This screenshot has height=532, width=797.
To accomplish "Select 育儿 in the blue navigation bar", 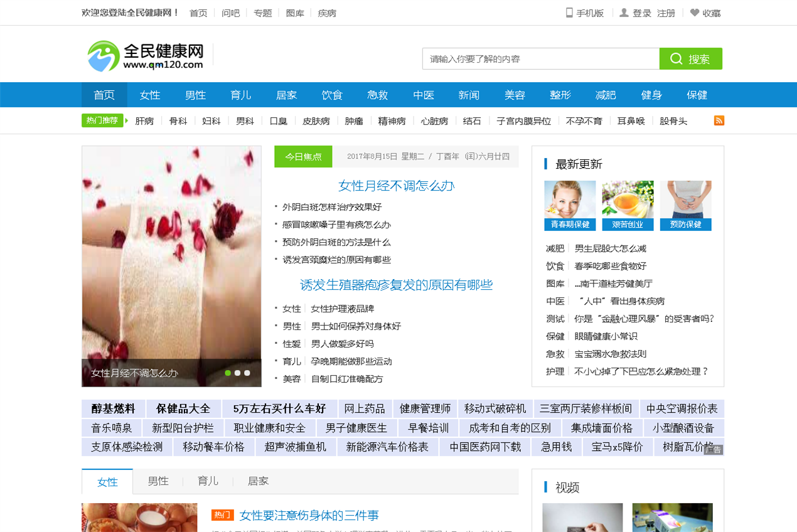I will click(241, 95).
